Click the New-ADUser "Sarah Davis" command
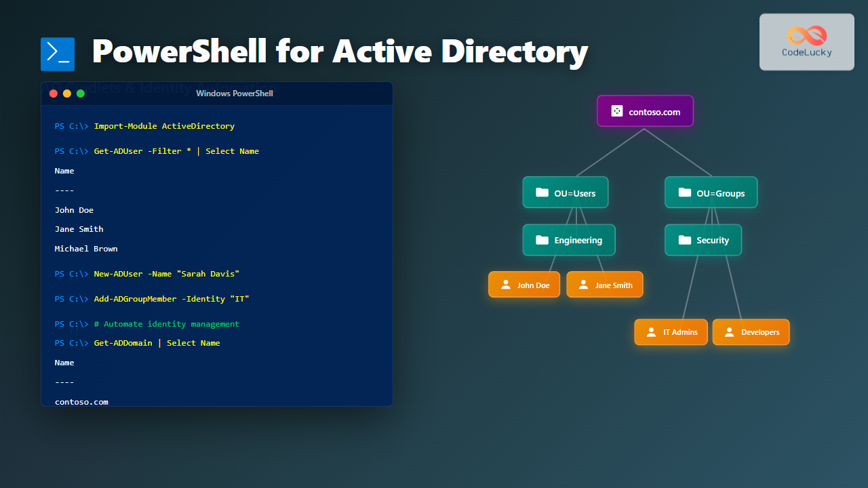The image size is (868, 488). (x=166, y=274)
